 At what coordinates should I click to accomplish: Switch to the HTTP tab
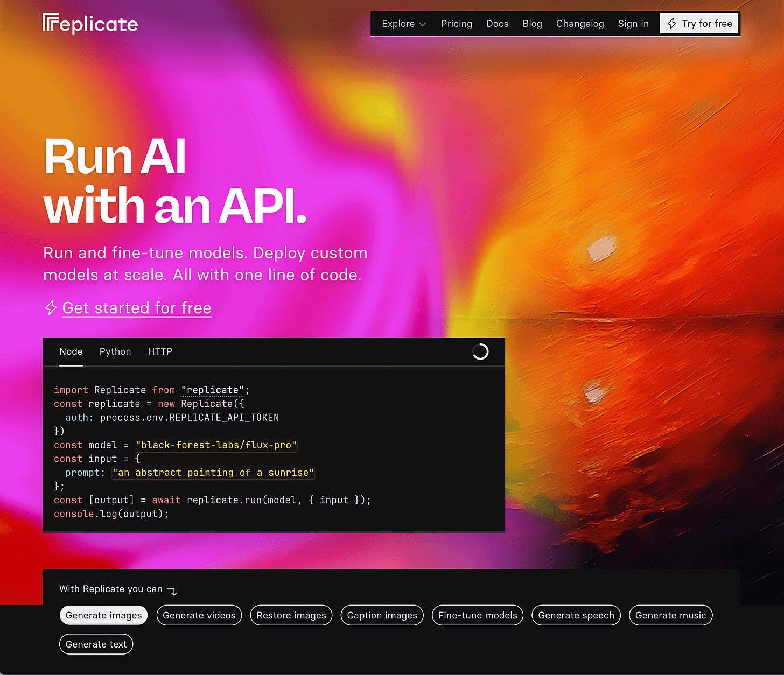(x=160, y=351)
